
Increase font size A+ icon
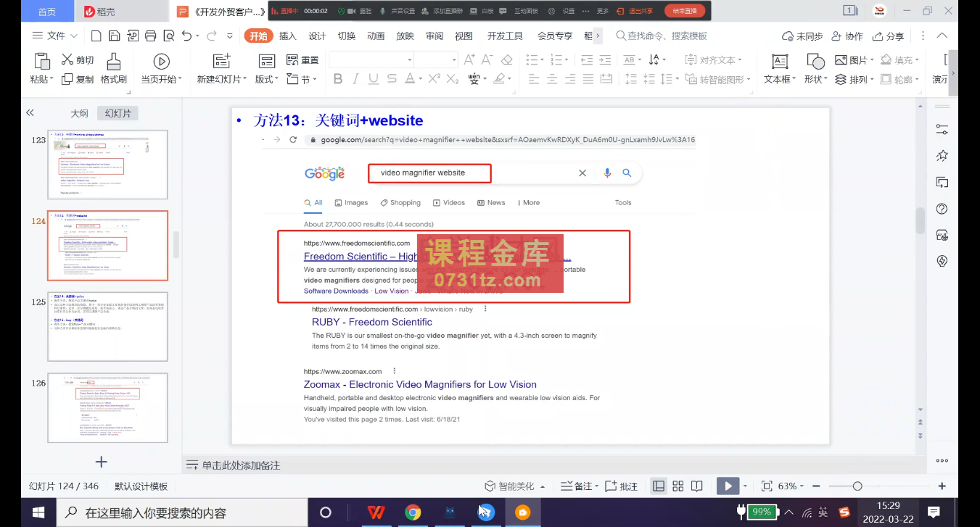[x=469, y=60]
